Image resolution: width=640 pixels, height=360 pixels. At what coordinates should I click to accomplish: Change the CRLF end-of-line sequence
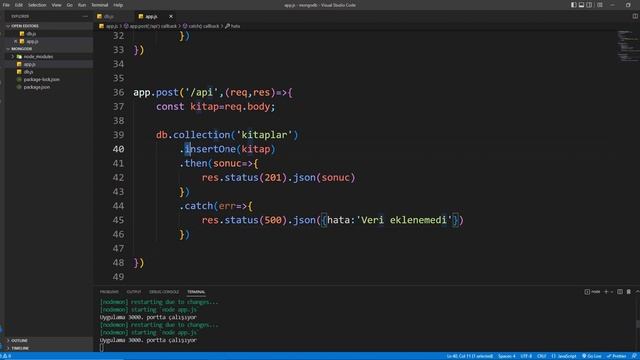542,356
